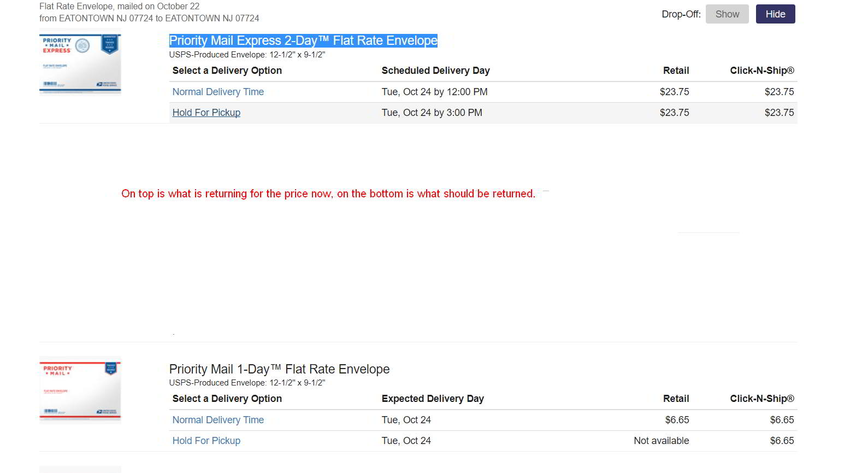Viewport: 868px width, 473px height.
Task: Click the Priority Mail 1-Day envelope thumbnail
Action: [x=80, y=390]
